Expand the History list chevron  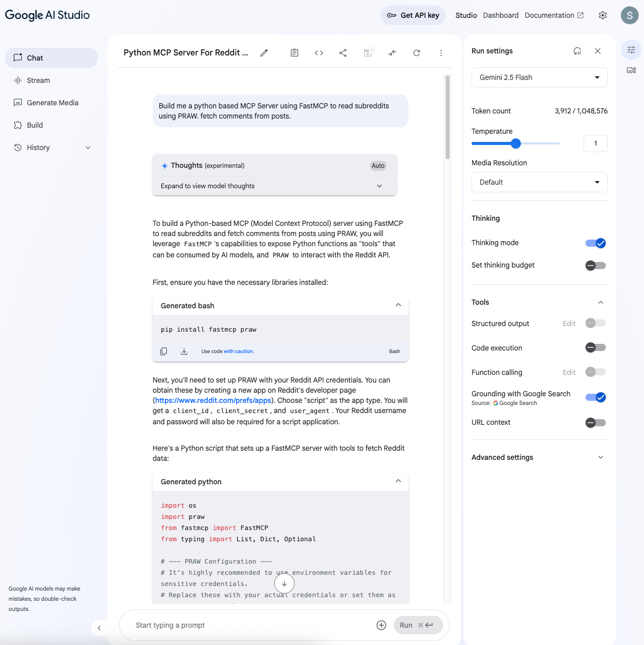click(x=88, y=148)
